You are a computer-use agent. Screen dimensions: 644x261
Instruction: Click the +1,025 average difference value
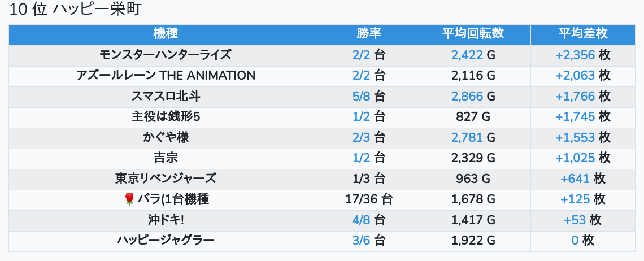[x=575, y=158]
